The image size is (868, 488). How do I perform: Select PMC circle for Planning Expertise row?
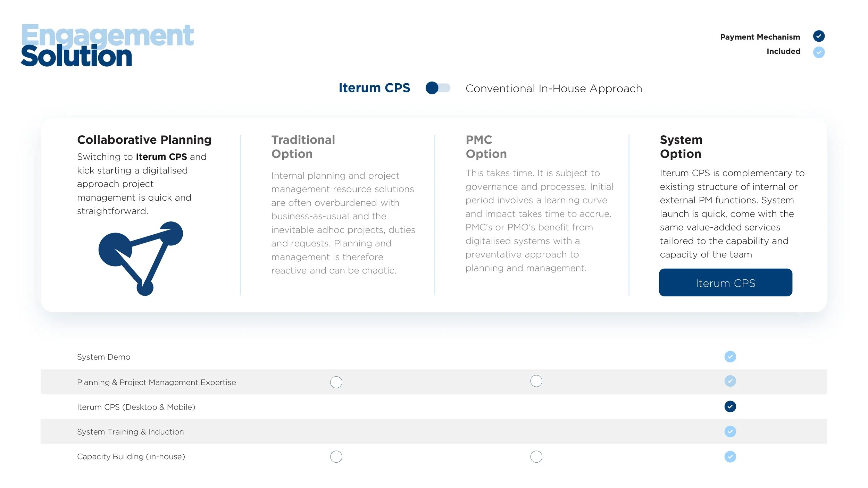coord(536,381)
